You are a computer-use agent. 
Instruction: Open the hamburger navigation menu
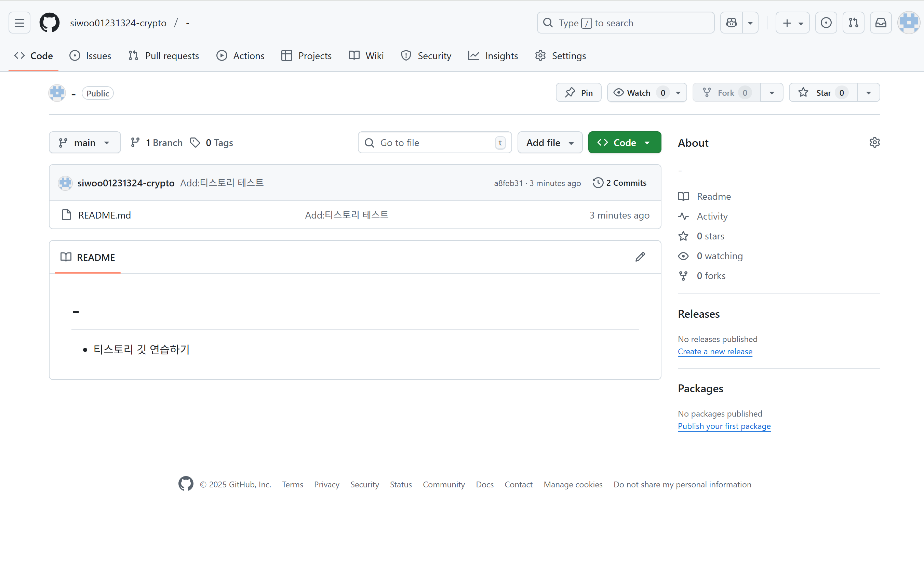[x=19, y=23]
